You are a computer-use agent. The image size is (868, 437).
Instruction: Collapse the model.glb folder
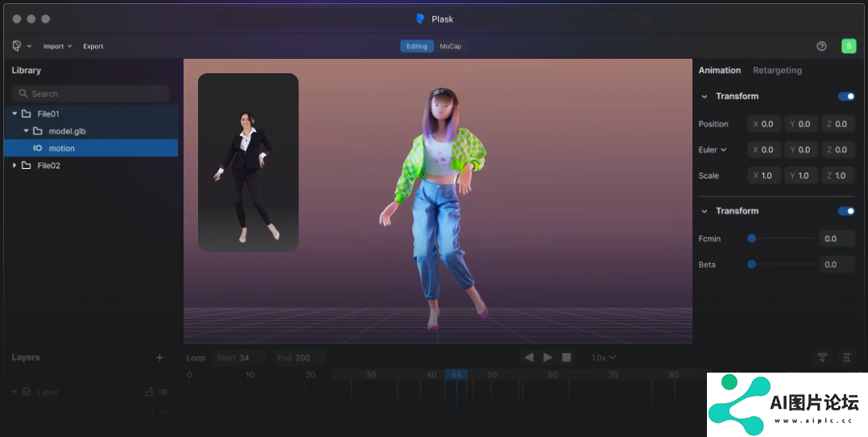(26, 131)
